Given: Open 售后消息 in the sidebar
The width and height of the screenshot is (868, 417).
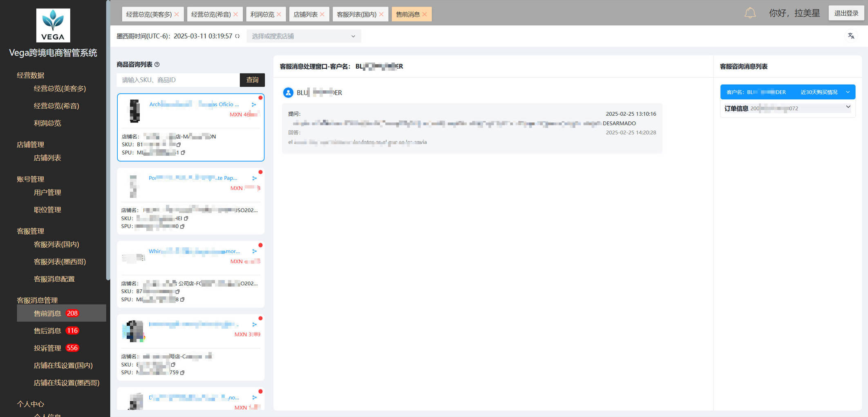Looking at the screenshot, I should pos(47,331).
